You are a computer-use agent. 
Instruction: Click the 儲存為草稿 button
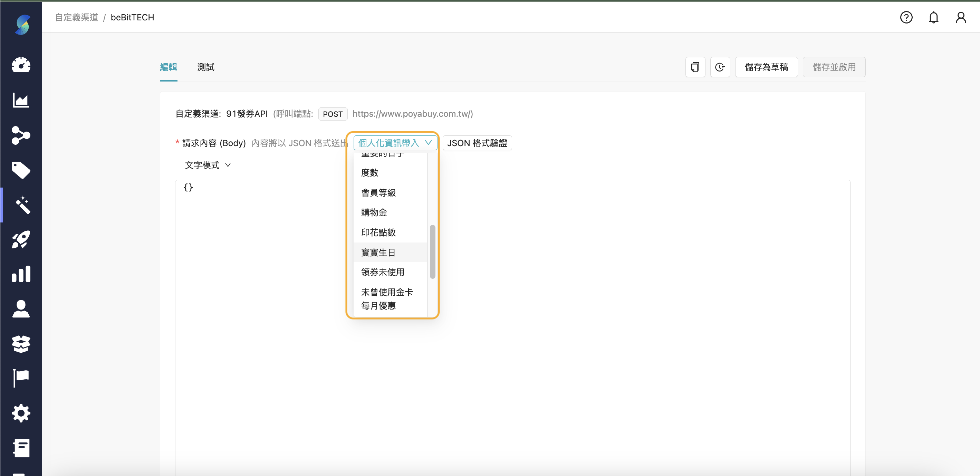[766, 67]
